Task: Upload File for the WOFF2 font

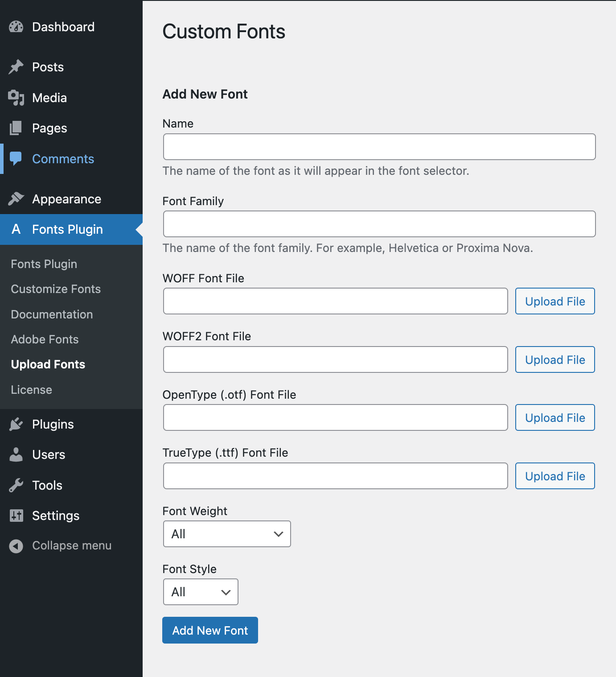Action: pos(554,359)
